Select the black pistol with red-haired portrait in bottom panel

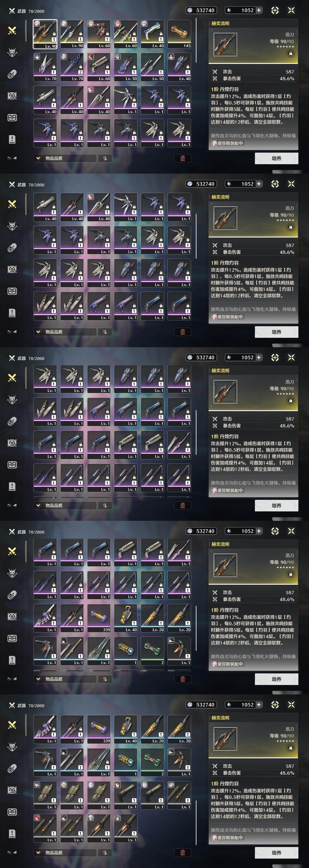126,795
